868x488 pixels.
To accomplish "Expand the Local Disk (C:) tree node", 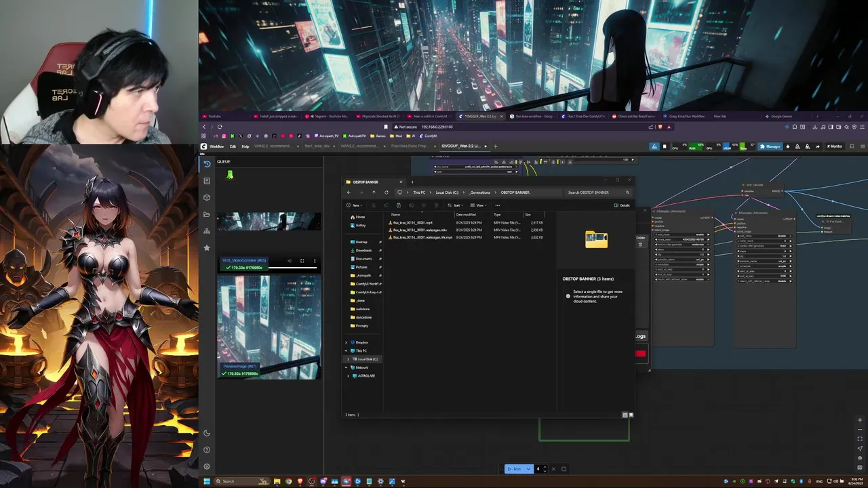I will 349,359.
